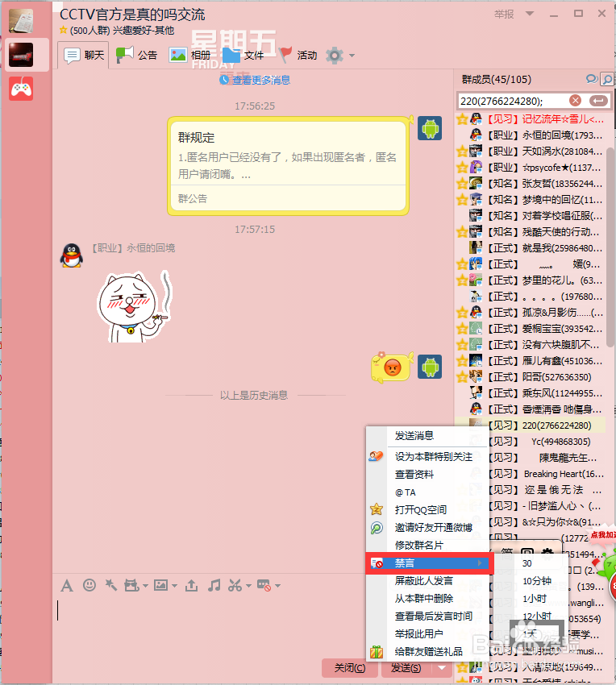Viewport: 616px width, 685px height.
Task: Choose 举报此用户 in context menu
Action: pos(418,634)
